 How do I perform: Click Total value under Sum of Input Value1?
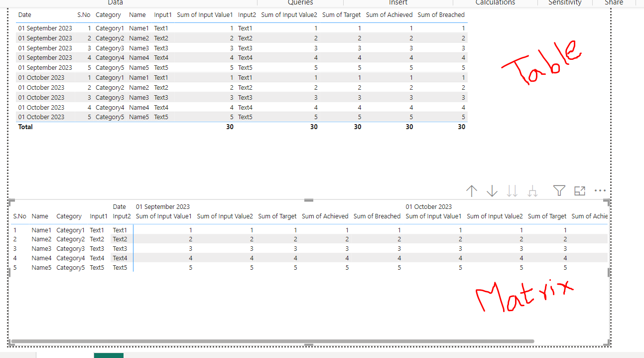point(230,127)
